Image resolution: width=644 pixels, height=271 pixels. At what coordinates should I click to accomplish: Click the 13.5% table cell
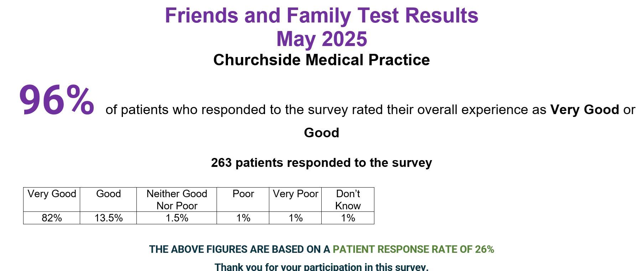point(108,218)
